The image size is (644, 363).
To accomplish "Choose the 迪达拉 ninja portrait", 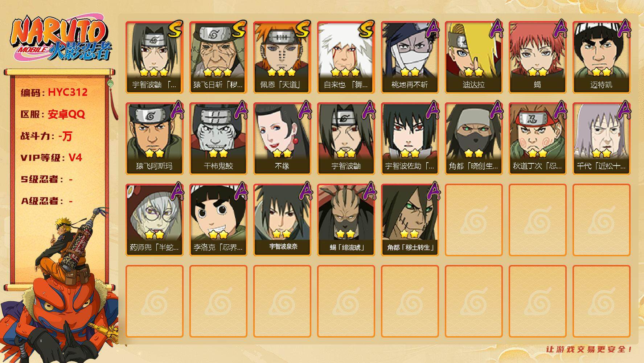I will click(x=473, y=57).
